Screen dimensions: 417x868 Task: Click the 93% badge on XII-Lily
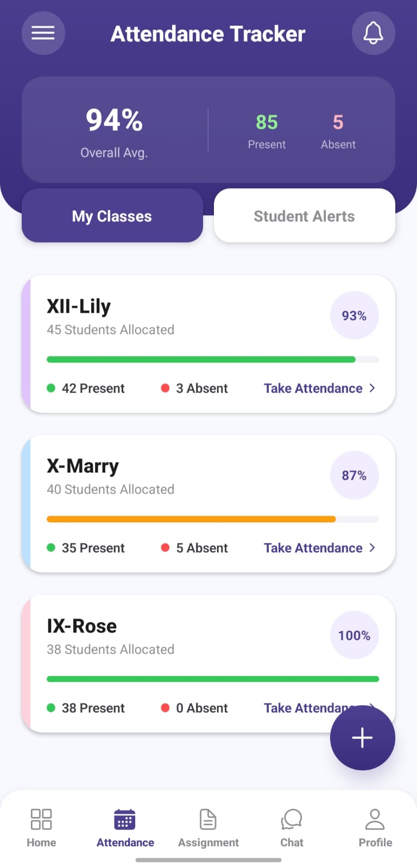click(x=354, y=316)
